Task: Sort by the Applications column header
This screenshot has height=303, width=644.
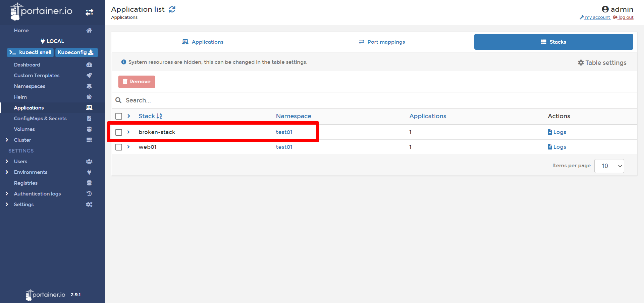Action: click(428, 116)
